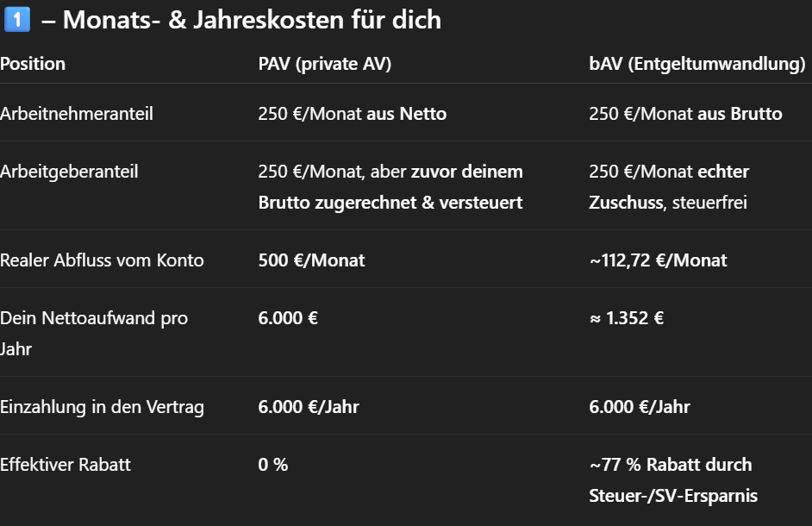812x526 pixels.
Task: Click the 6.000 €/Jahr value under bAV
Action: (x=640, y=407)
